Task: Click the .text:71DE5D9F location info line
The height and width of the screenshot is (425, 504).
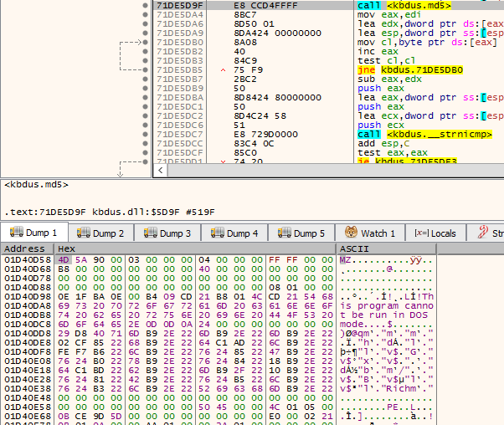Action: click(x=110, y=212)
